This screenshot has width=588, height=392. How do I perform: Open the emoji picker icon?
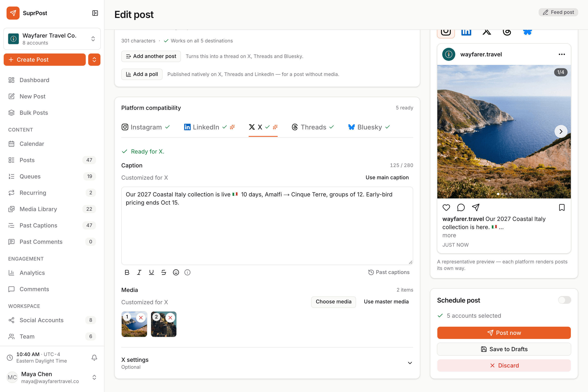(176, 272)
